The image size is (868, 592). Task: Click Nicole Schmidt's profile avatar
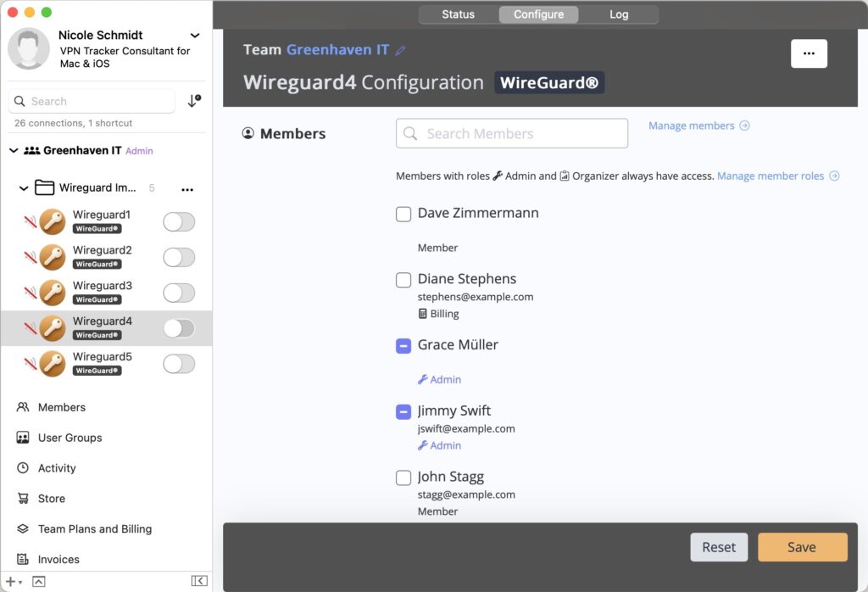[x=29, y=48]
